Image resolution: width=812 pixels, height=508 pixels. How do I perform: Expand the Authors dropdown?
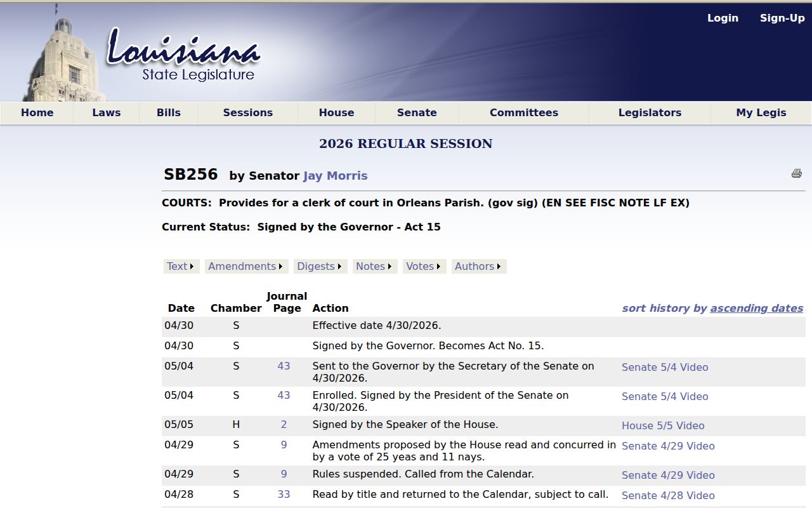click(479, 267)
